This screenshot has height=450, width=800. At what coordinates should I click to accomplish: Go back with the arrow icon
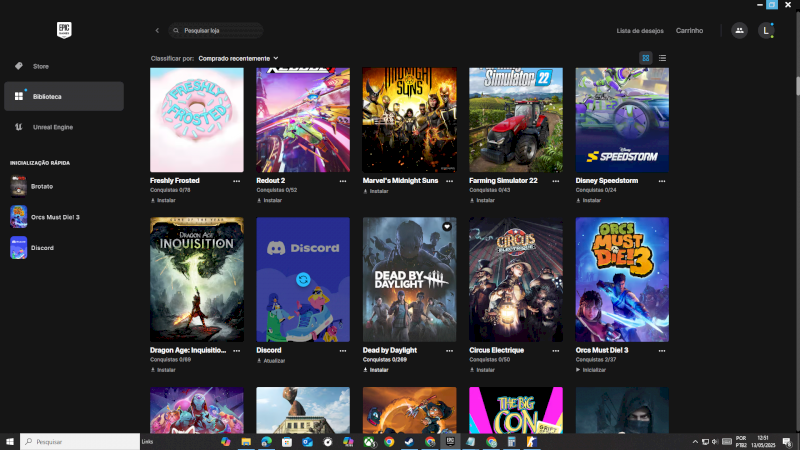157,31
